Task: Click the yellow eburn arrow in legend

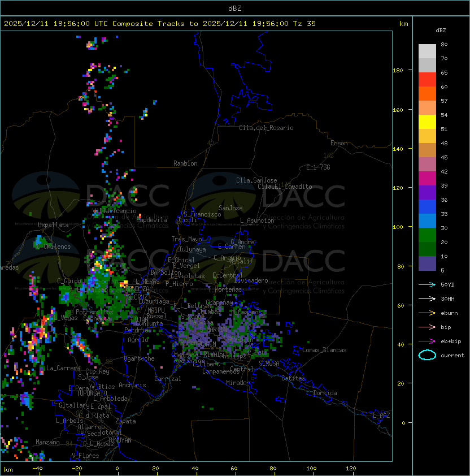Action: coord(427,313)
